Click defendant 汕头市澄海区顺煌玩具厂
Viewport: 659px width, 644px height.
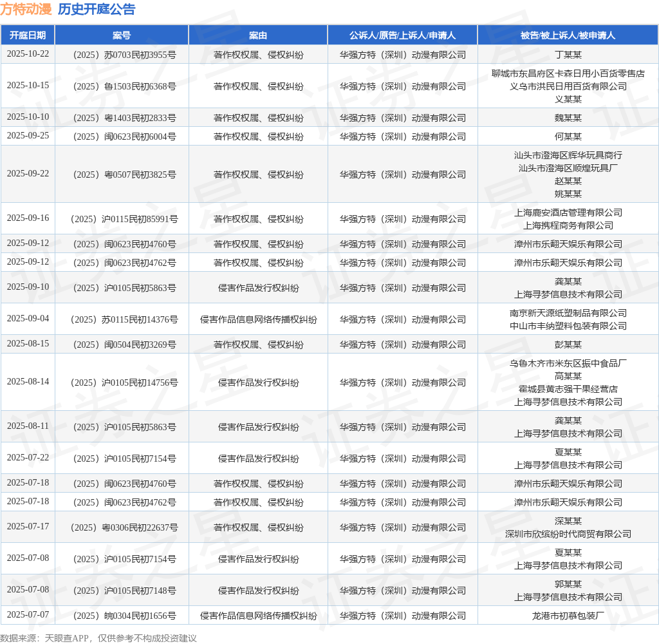point(568,168)
